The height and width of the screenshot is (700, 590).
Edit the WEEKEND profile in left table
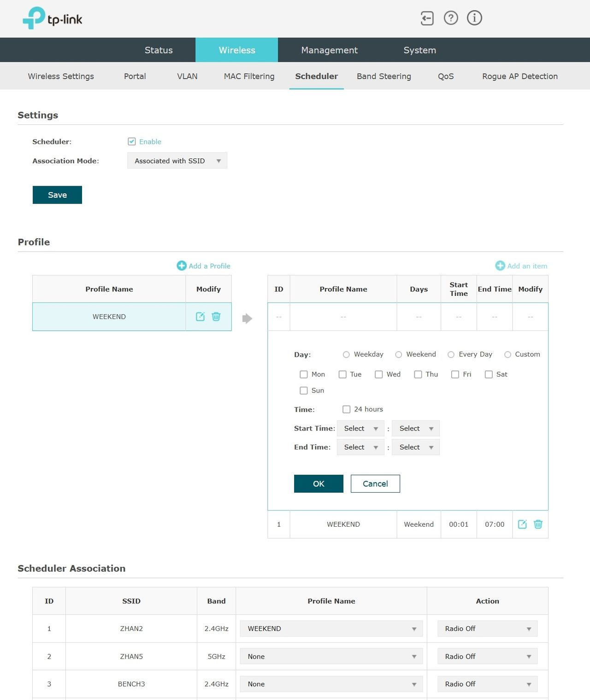coord(200,317)
